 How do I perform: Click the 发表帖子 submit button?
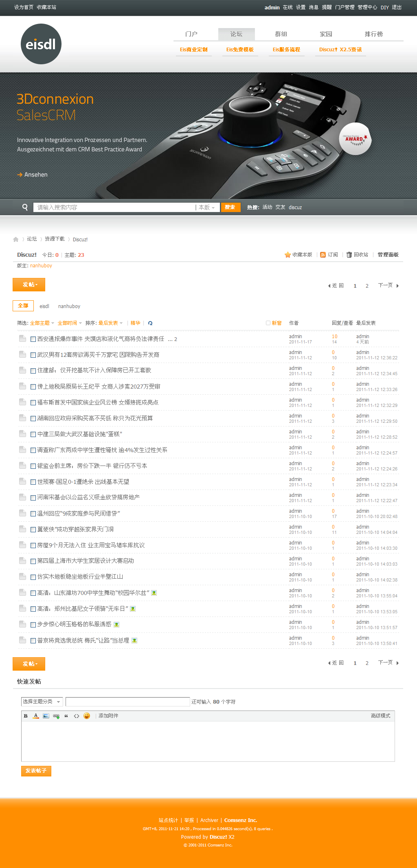[x=36, y=771]
